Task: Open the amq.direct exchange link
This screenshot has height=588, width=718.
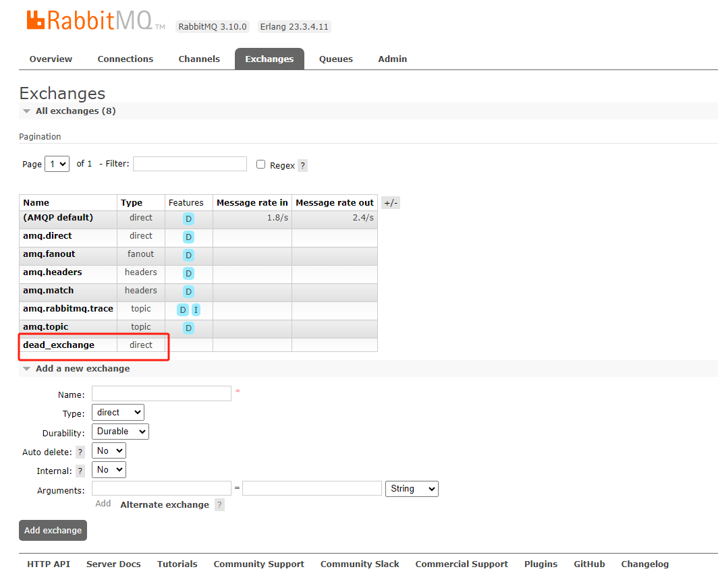Action: [47, 235]
